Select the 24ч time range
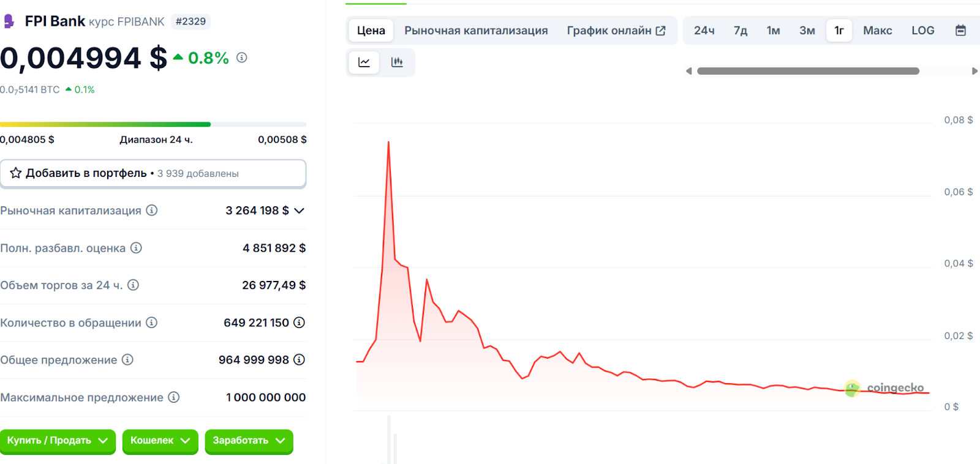This screenshot has width=980, height=464. pos(704,31)
